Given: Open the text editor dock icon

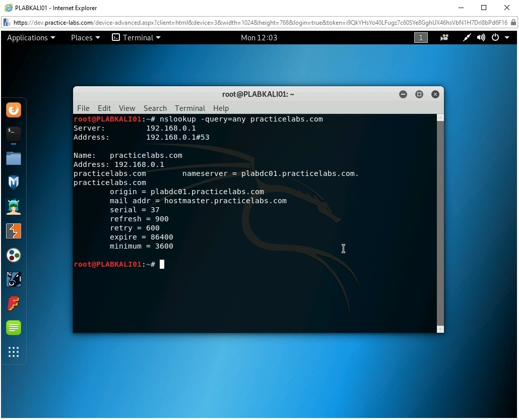Looking at the screenshot, I should (14, 328).
